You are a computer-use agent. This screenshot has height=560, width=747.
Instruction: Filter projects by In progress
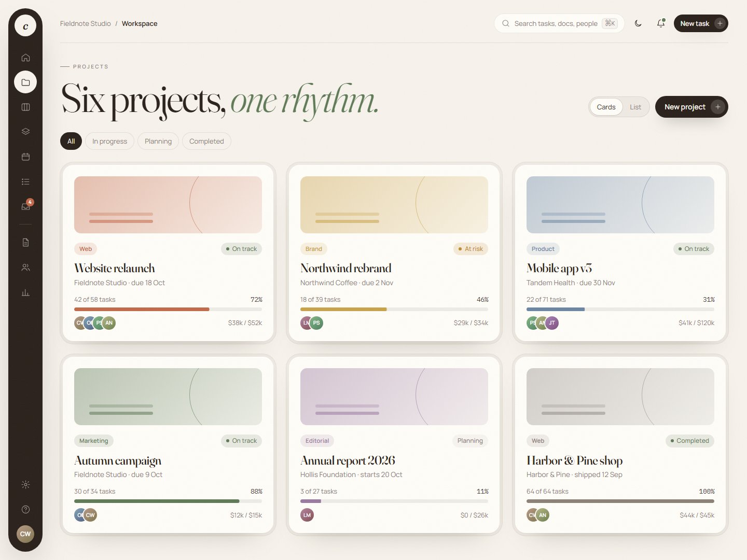click(109, 141)
